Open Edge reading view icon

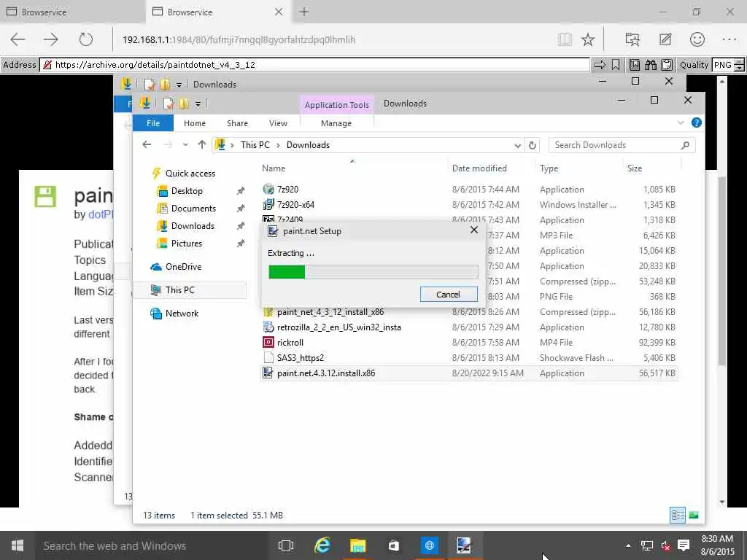pos(565,39)
